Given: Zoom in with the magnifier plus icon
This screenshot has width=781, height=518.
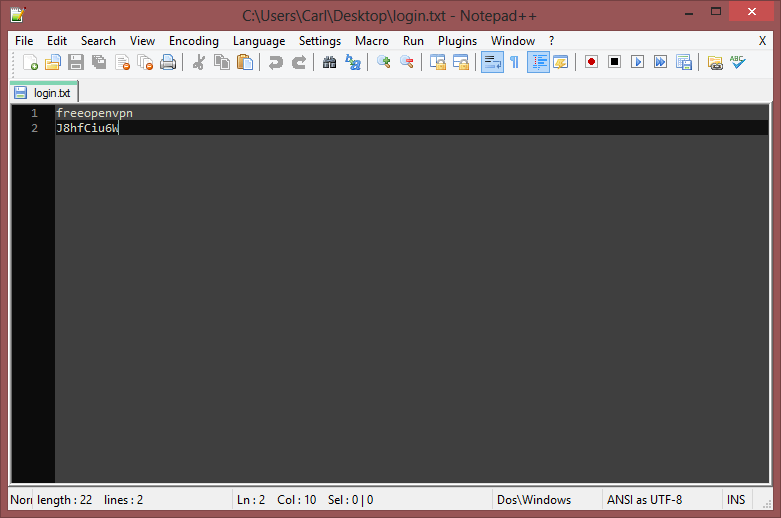Looking at the screenshot, I should tap(384, 62).
